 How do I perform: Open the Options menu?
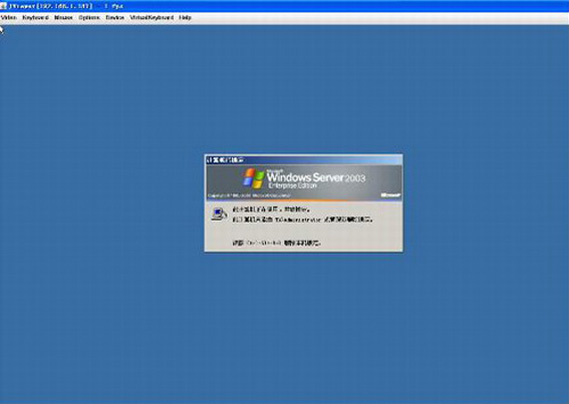pos(89,17)
